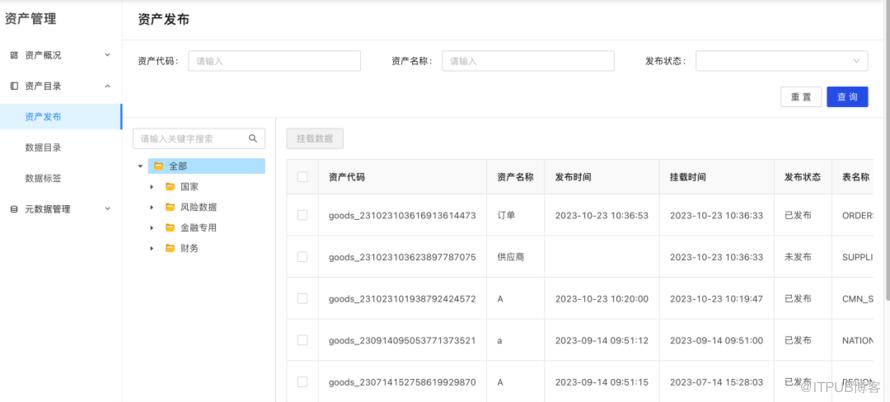Click the 全部 root folder icon

[158, 166]
